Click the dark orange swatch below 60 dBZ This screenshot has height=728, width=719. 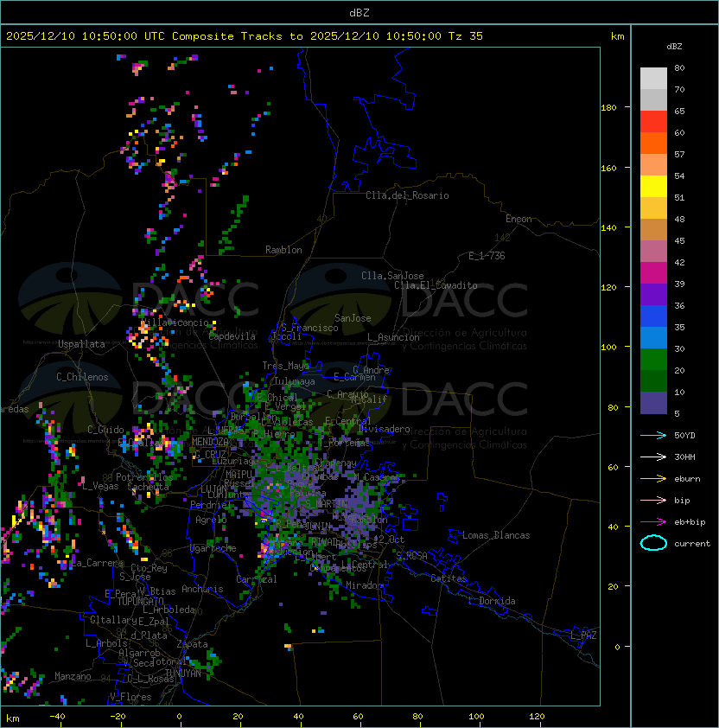click(x=653, y=144)
